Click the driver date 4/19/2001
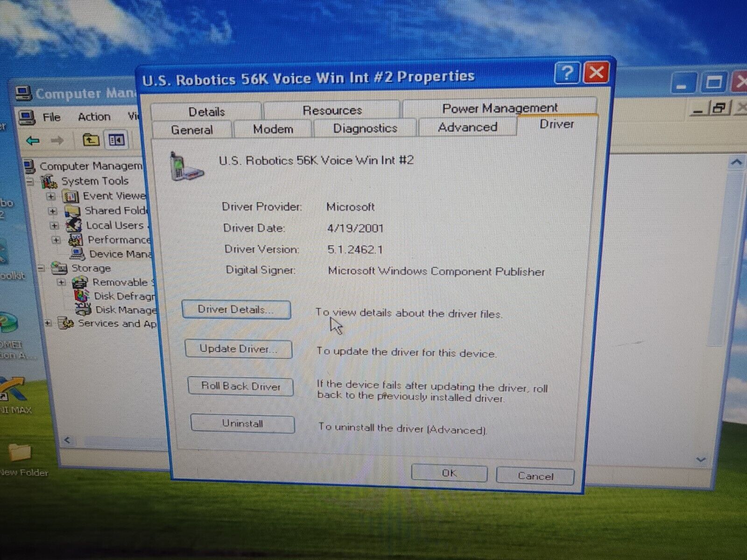Image resolution: width=747 pixels, height=560 pixels. (x=355, y=228)
